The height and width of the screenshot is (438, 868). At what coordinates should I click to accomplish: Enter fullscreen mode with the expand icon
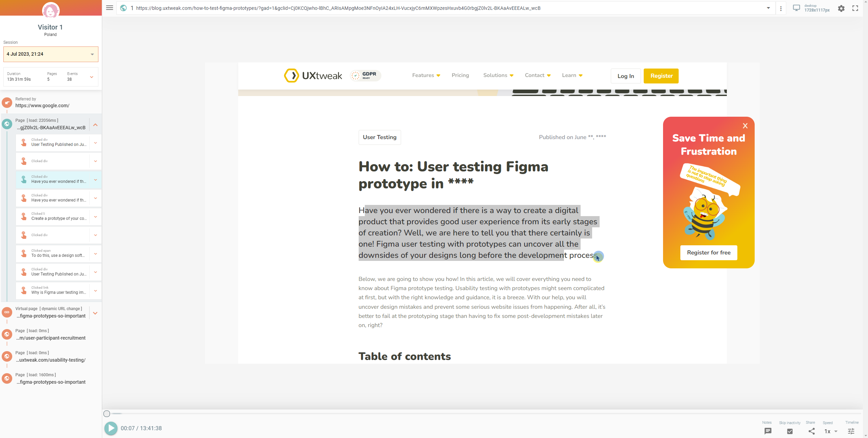(x=855, y=8)
